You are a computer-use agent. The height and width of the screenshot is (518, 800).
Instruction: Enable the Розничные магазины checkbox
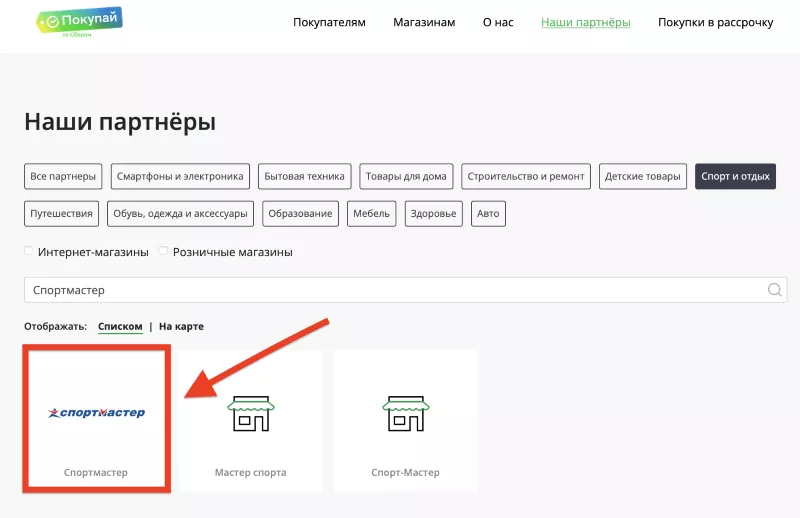coord(163,251)
